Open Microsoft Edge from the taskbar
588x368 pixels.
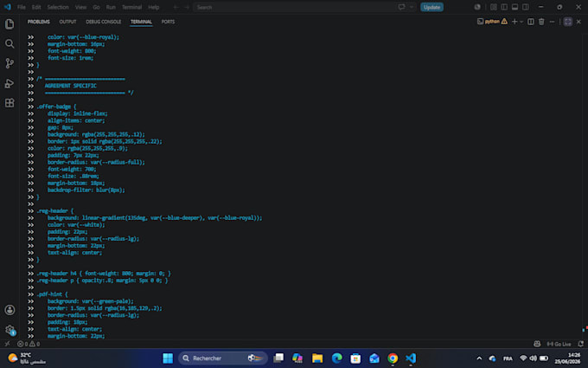pos(336,358)
